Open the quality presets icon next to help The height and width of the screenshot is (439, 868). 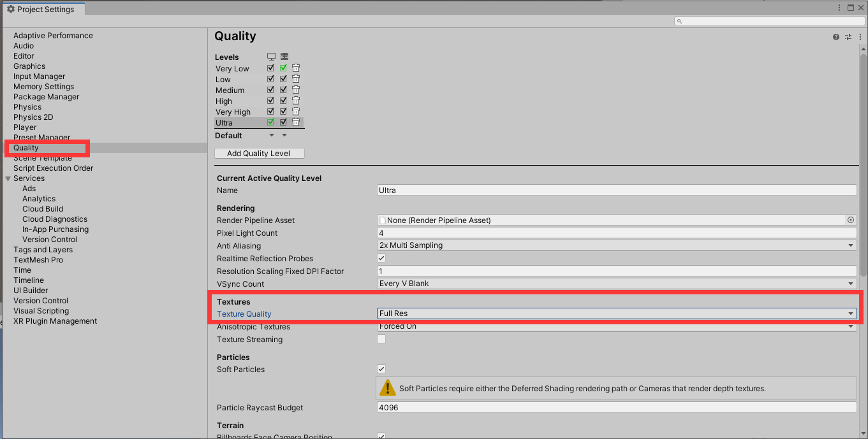click(x=848, y=36)
